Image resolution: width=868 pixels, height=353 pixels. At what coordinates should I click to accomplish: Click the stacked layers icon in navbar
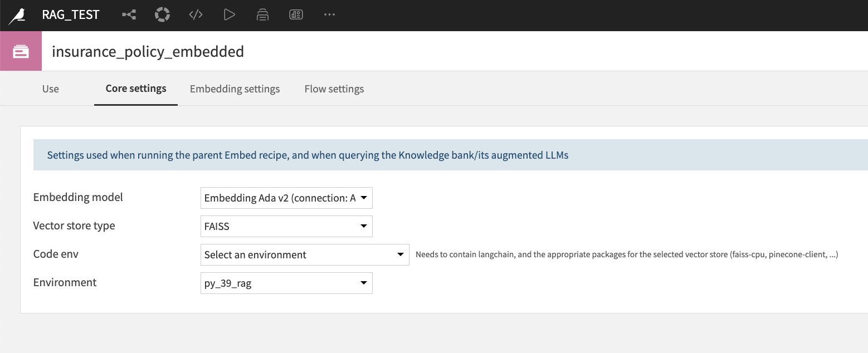[x=262, y=15]
